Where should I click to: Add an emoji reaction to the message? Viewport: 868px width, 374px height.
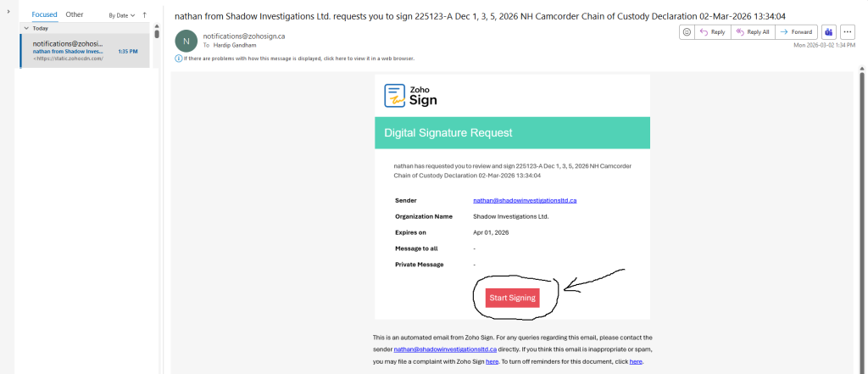click(x=687, y=32)
